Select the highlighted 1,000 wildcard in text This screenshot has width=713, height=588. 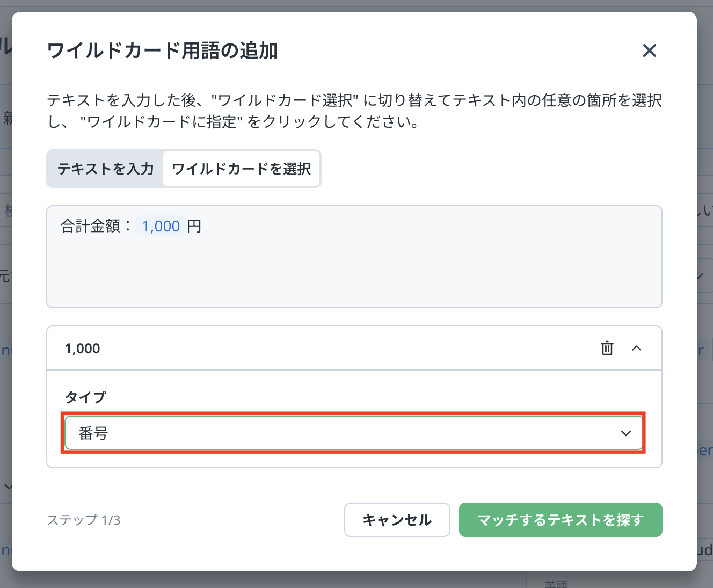161,227
